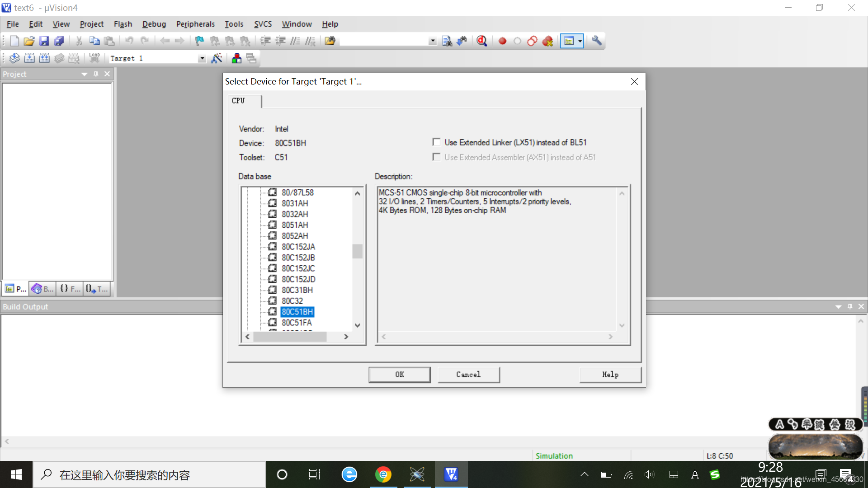Click the Start/Stop Debug Session icon
The height and width of the screenshot is (488, 868).
pos(482,41)
